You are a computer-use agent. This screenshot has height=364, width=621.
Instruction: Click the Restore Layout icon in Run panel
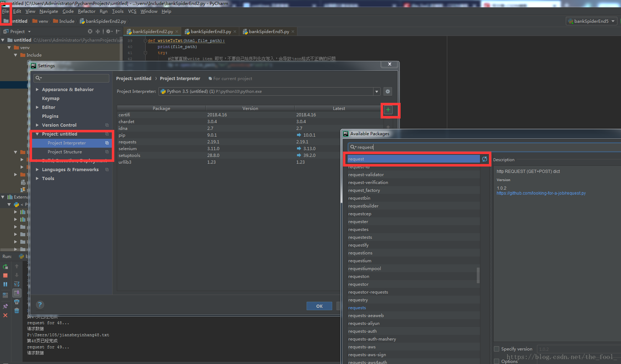(5, 295)
